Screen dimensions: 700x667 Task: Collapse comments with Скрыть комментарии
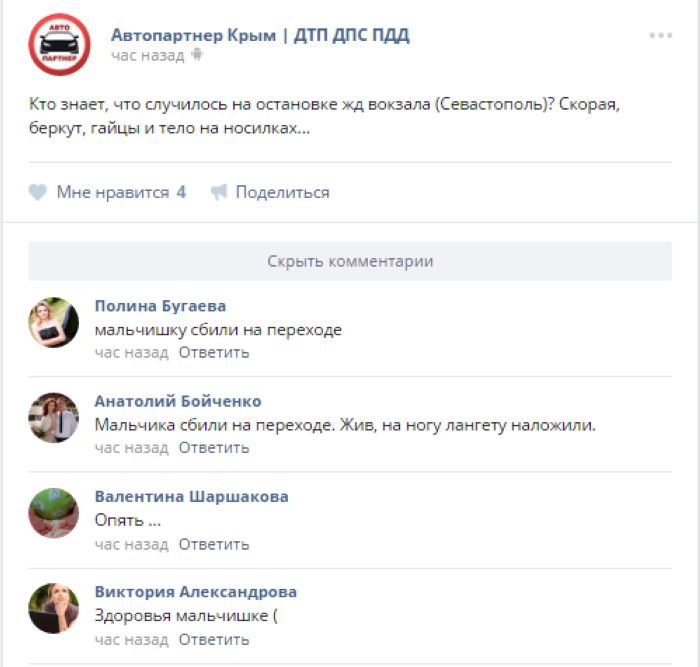coord(350,261)
